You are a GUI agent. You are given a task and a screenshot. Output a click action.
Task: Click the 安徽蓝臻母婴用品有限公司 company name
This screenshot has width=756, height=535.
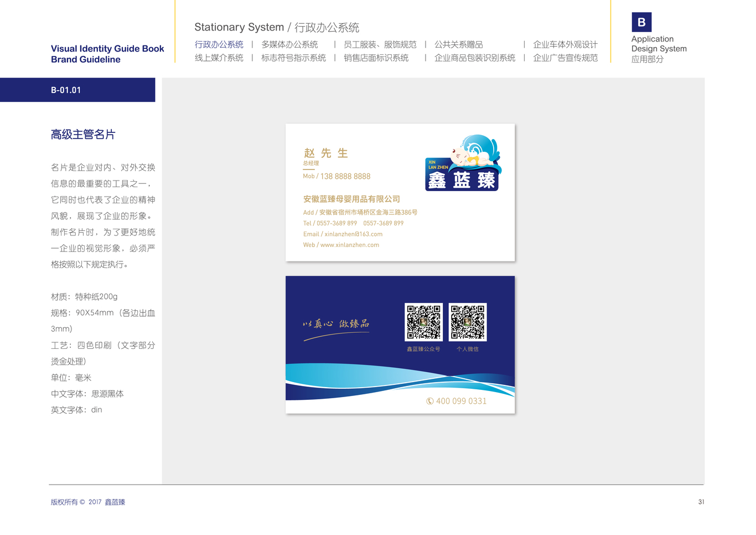pyautogui.click(x=351, y=199)
